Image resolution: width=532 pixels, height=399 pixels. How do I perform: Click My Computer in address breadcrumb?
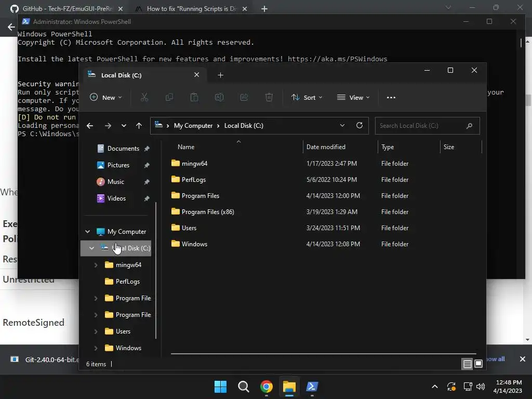tap(193, 126)
